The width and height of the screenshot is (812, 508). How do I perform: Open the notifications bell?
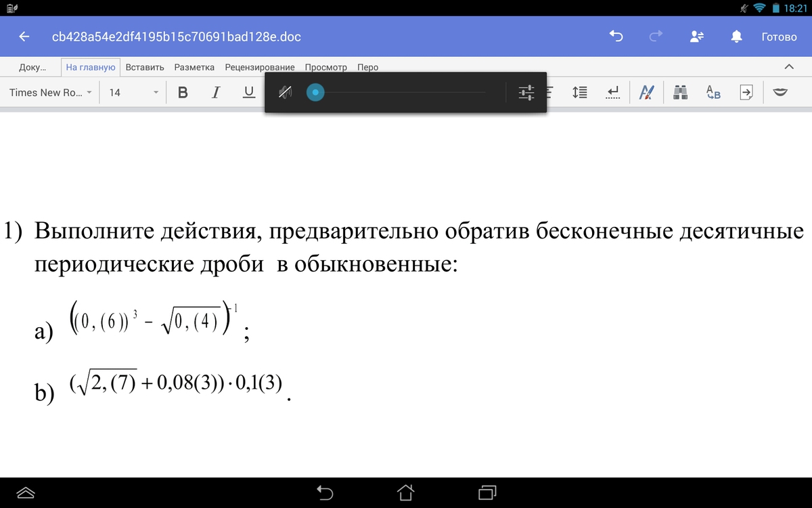(737, 37)
